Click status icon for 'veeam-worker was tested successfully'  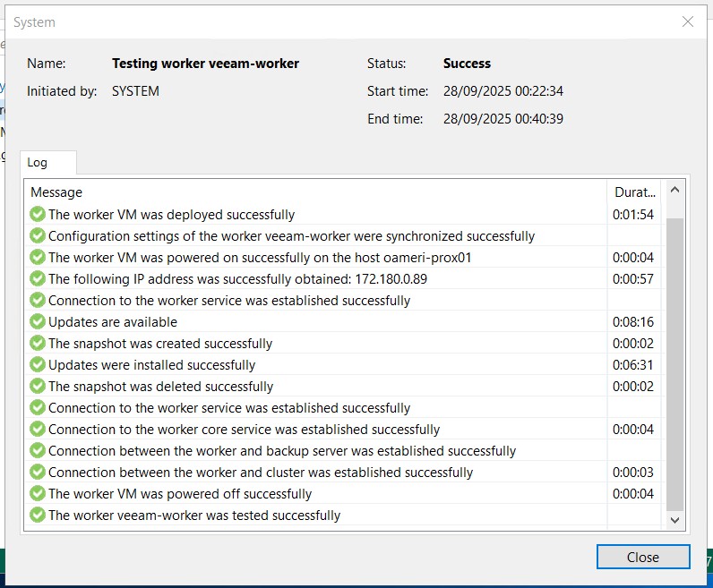[x=38, y=516]
